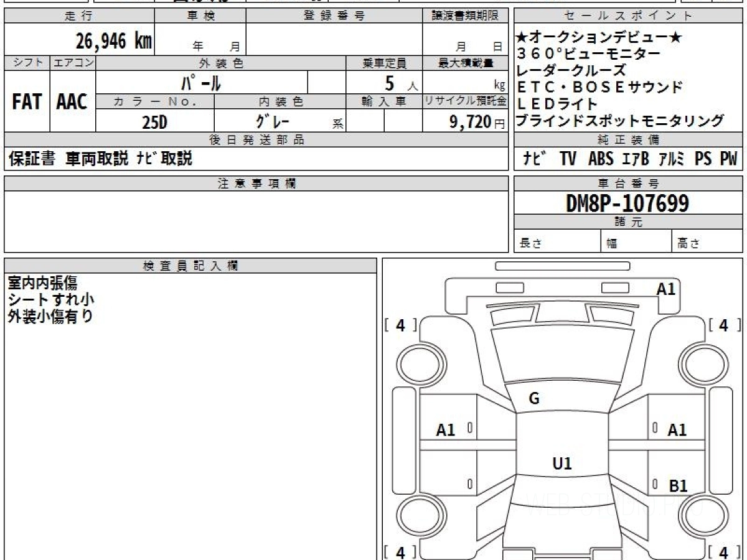Select the 注意事項欄 header
Image resolution: width=747 pixels, height=560 pixels.
(256, 184)
